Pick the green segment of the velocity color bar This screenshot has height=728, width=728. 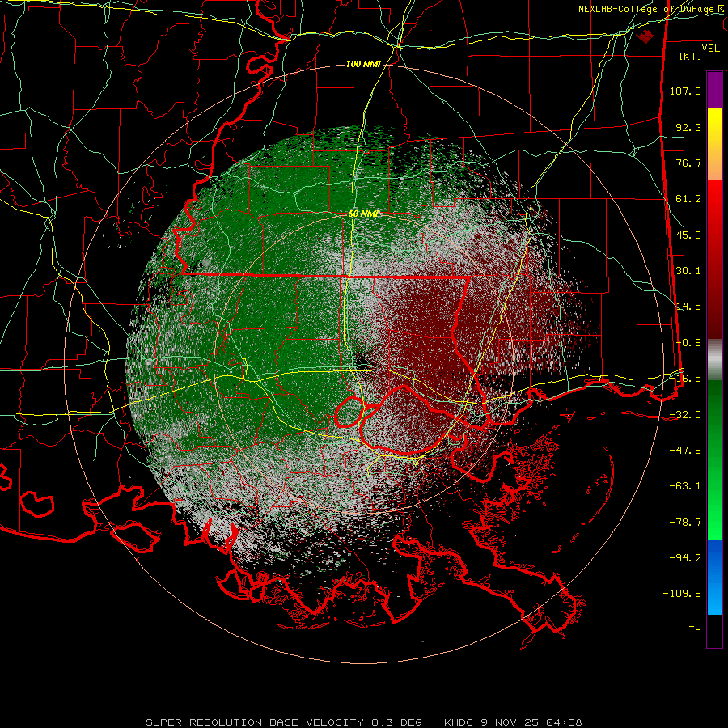pyautogui.click(x=714, y=459)
